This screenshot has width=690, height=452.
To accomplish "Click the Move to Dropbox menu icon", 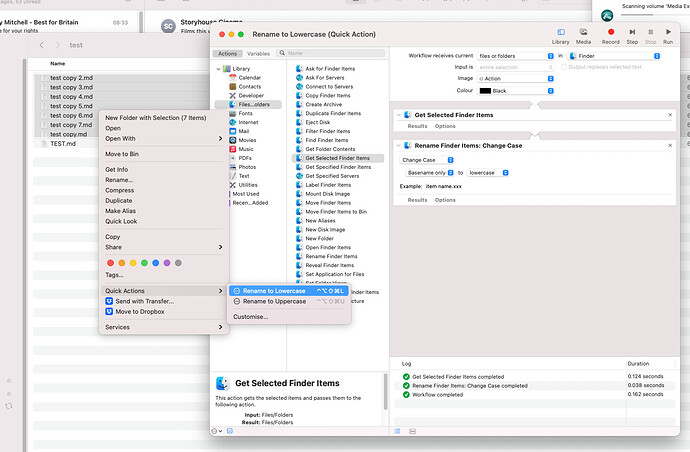I will (x=109, y=312).
